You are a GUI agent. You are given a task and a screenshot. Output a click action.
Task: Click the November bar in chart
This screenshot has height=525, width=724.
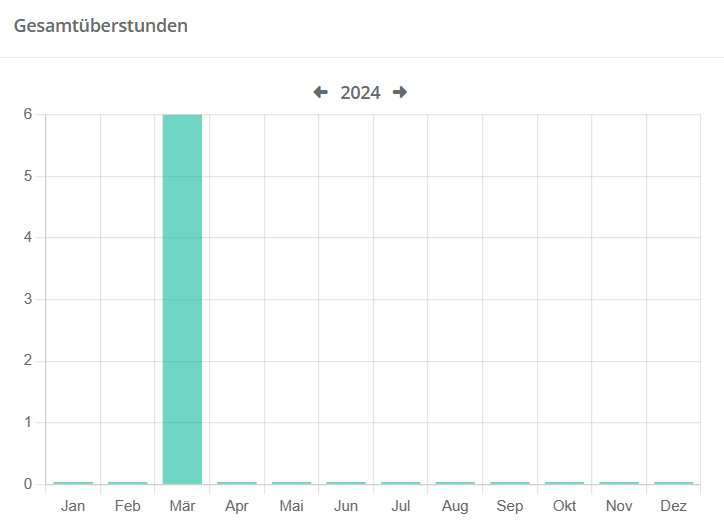pos(619,483)
